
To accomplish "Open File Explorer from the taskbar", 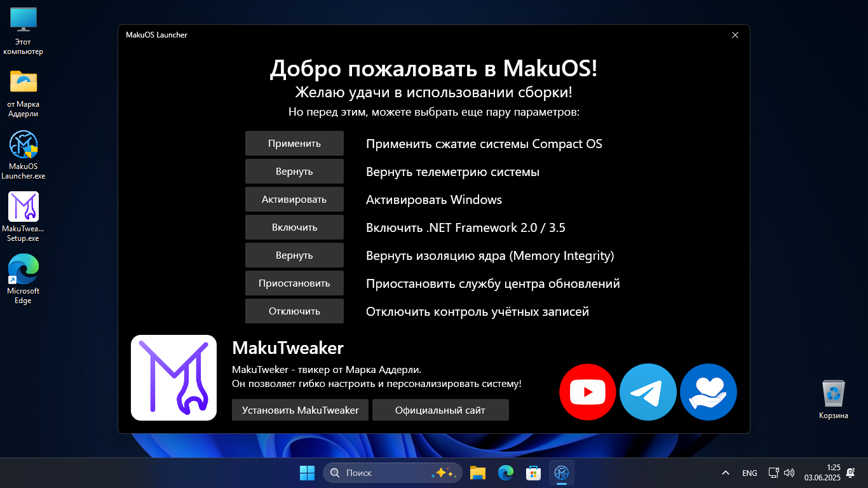I will [x=478, y=473].
